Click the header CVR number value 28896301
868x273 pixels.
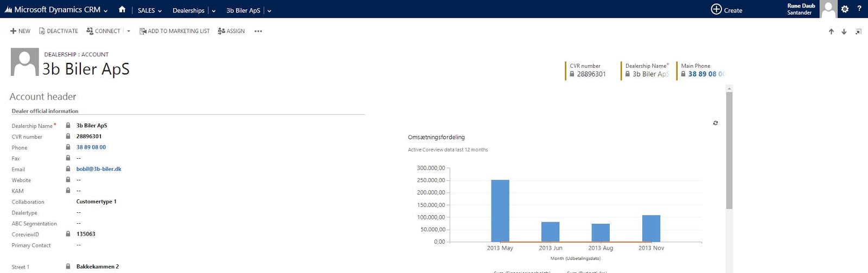pyautogui.click(x=591, y=74)
